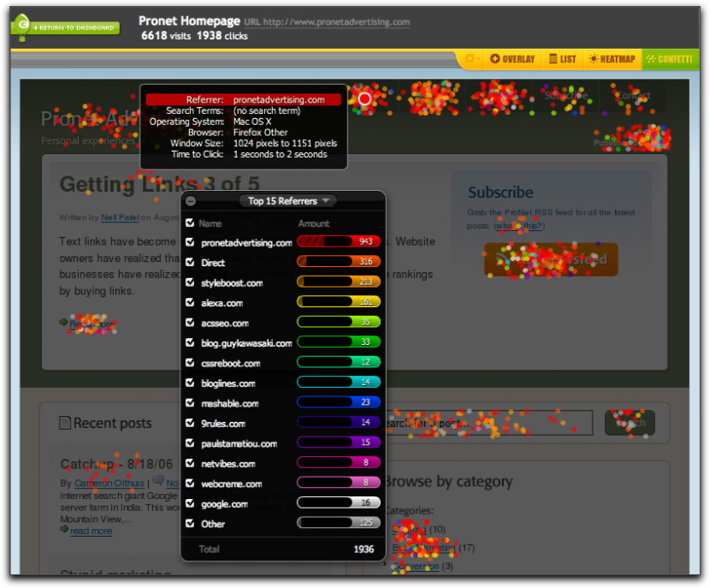The height and width of the screenshot is (588, 710).
Task: Click the Catchup - 8/18/06 post title
Action: pyautogui.click(x=117, y=464)
